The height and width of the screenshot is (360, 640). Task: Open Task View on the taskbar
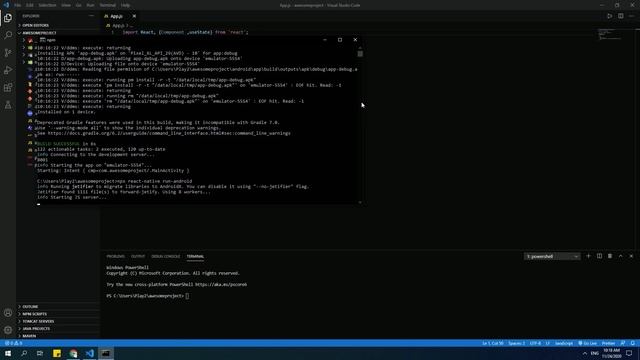[40, 353]
